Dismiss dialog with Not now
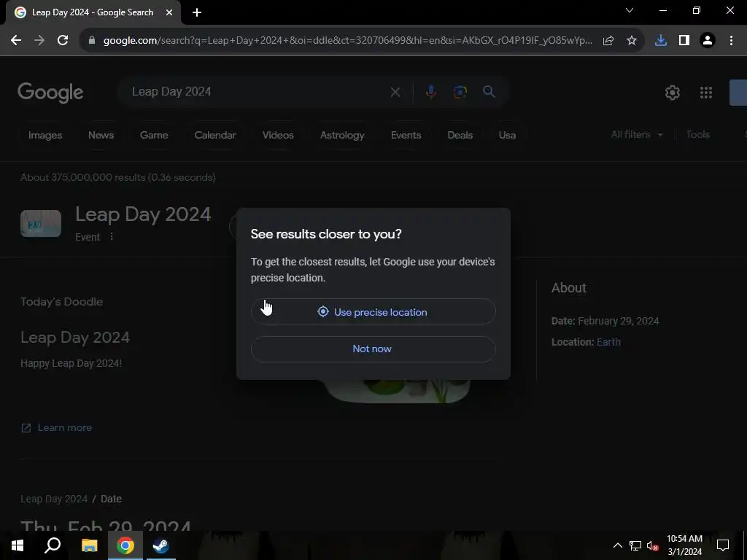Screen dimensions: 747x560 (373, 349)
